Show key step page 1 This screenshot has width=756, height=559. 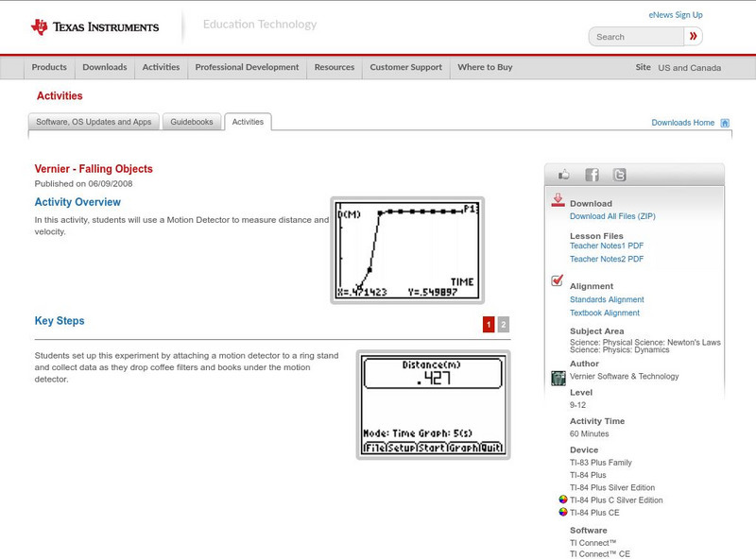pyautogui.click(x=489, y=324)
